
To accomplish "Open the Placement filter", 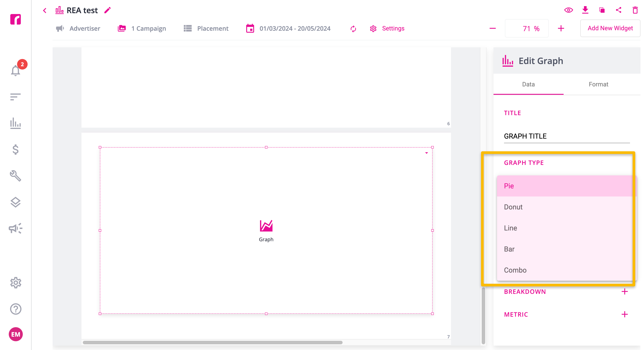I will coord(206,29).
